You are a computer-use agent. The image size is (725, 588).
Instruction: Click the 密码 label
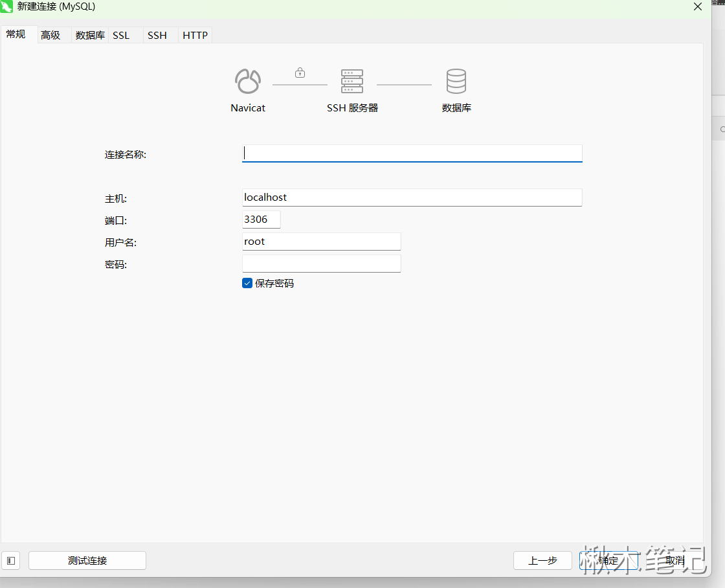(x=116, y=265)
